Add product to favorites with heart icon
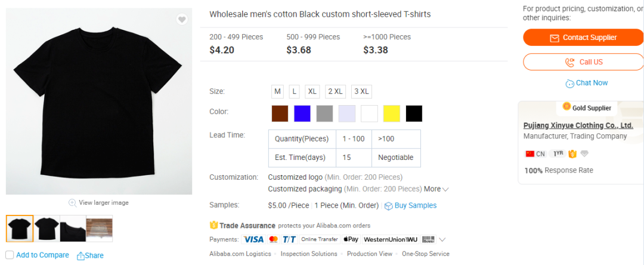The height and width of the screenshot is (265, 644). tap(182, 20)
